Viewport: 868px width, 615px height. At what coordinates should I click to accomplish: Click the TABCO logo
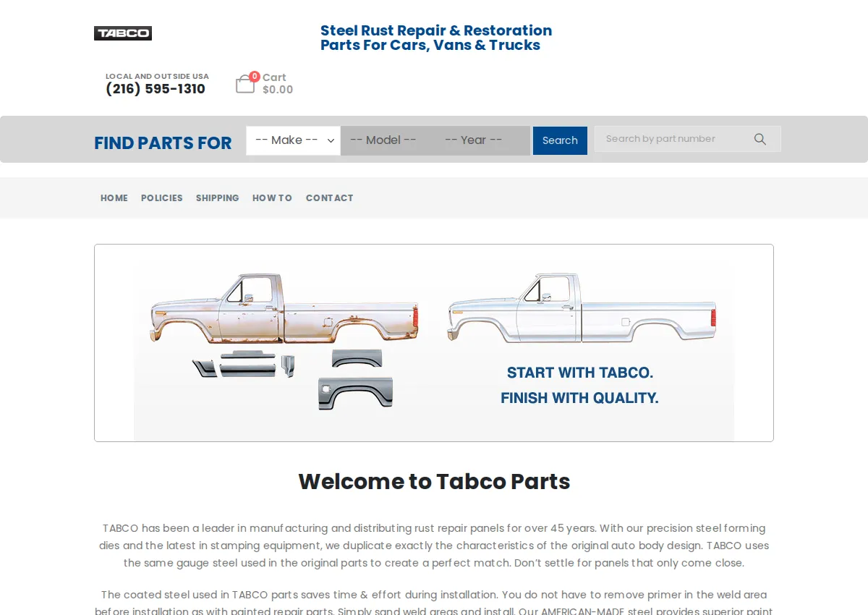click(123, 33)
